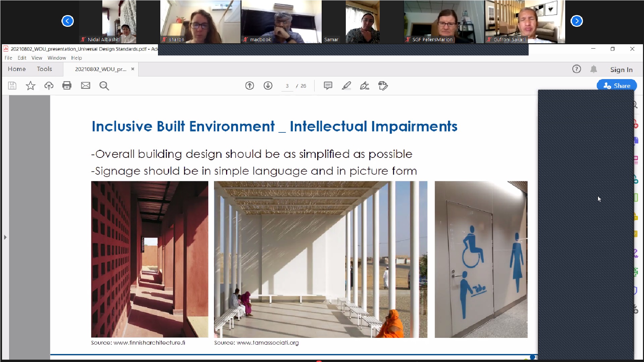Viewport: 644px width, 362px height.
Task: Close the 20210802_WDU_pr document tab
Action: [133, 69]
